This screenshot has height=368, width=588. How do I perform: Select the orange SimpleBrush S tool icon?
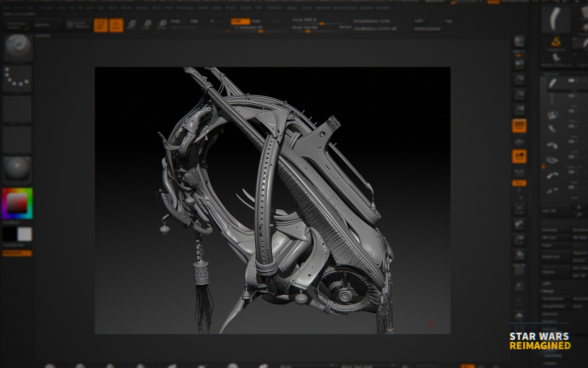[x=556, y=43]
